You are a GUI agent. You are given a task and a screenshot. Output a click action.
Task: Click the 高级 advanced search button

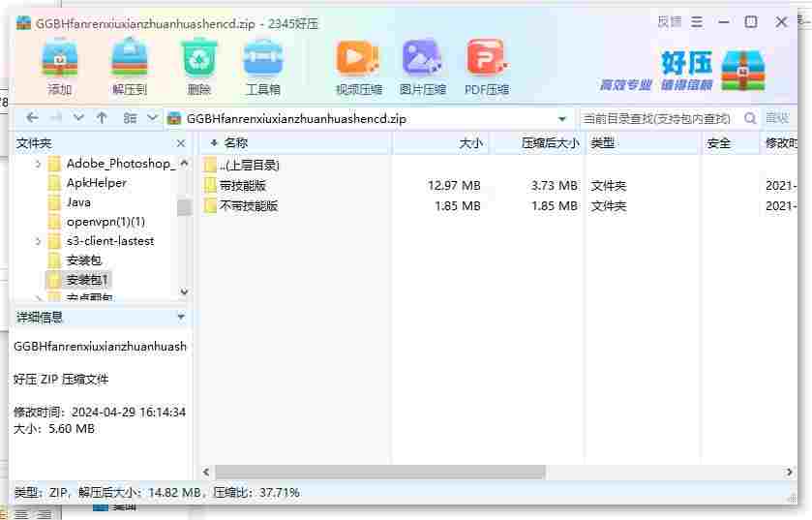[777, 118]
